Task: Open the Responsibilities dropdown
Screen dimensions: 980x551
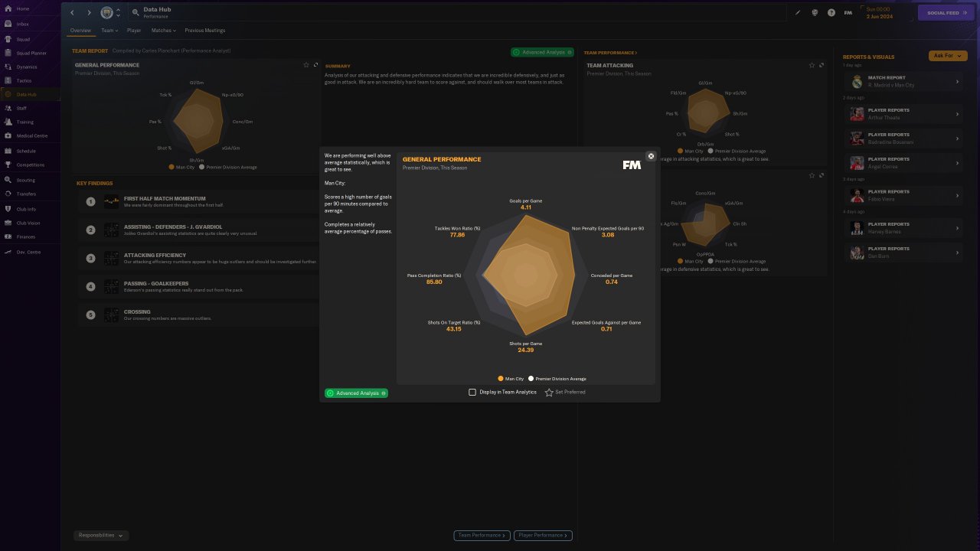Action: point(101,536)
